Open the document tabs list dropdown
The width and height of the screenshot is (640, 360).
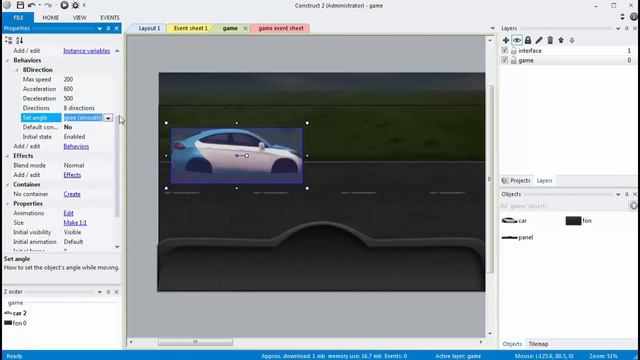click(493, 29)
